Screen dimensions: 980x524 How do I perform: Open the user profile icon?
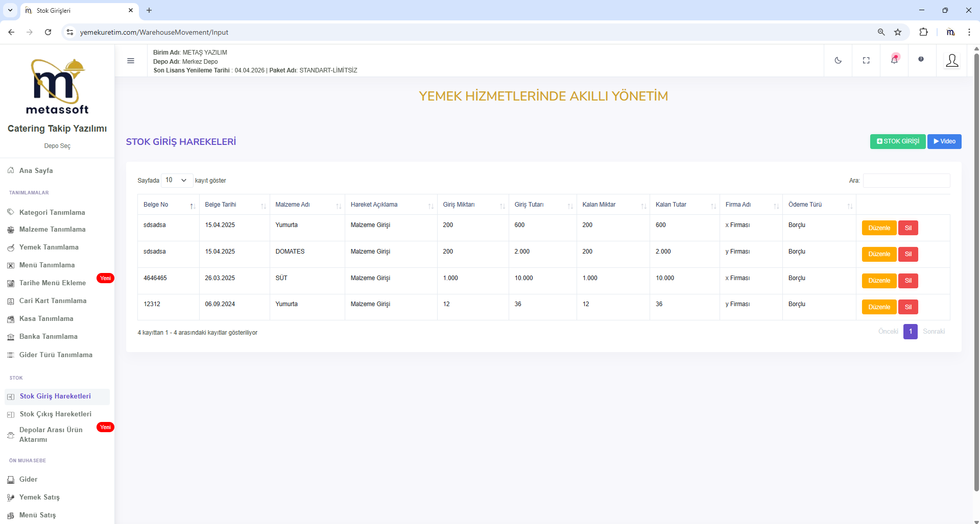952,61
